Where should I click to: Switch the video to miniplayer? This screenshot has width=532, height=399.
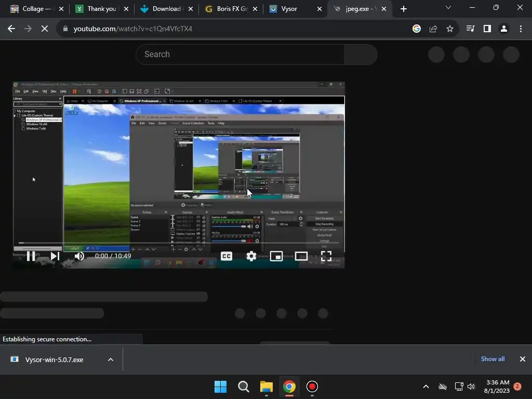(x=276, y=256)
